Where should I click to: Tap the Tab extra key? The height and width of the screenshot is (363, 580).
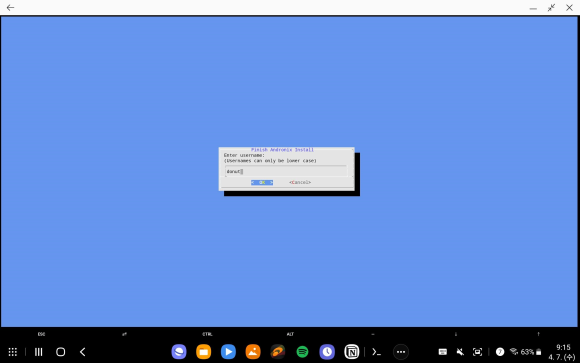[124, 334]
